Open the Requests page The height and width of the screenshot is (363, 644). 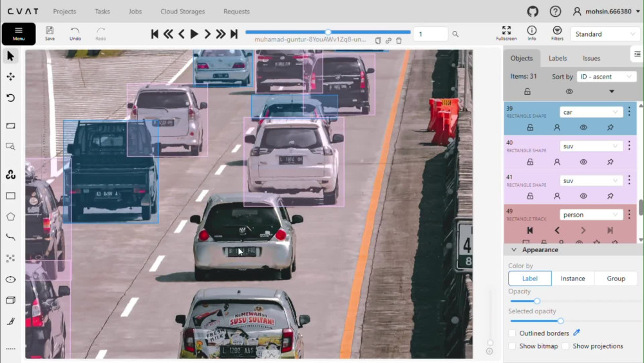[x=236, y=12]
